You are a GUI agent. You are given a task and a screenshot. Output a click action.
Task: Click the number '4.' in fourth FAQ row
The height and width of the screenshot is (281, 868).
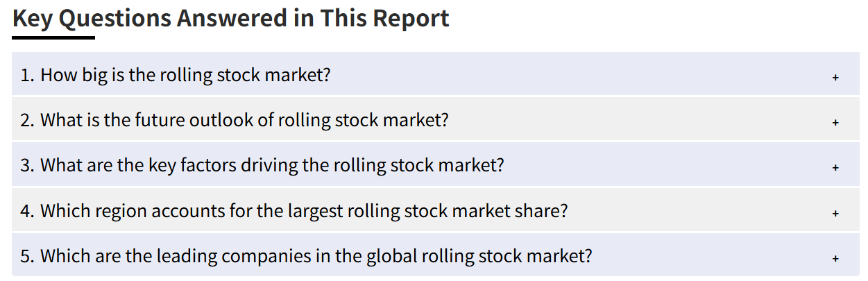tap(28, 211)
